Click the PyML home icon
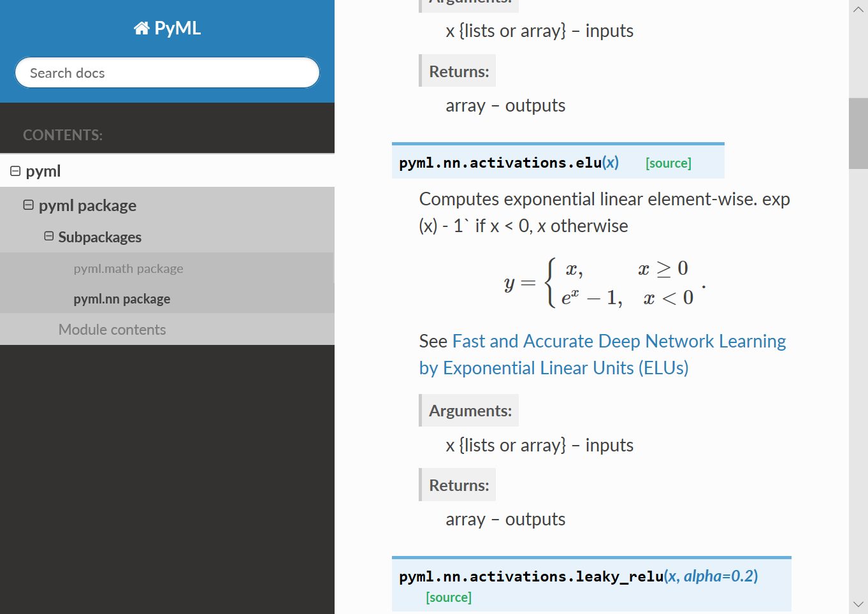868x614 pixels. [141, 28]
